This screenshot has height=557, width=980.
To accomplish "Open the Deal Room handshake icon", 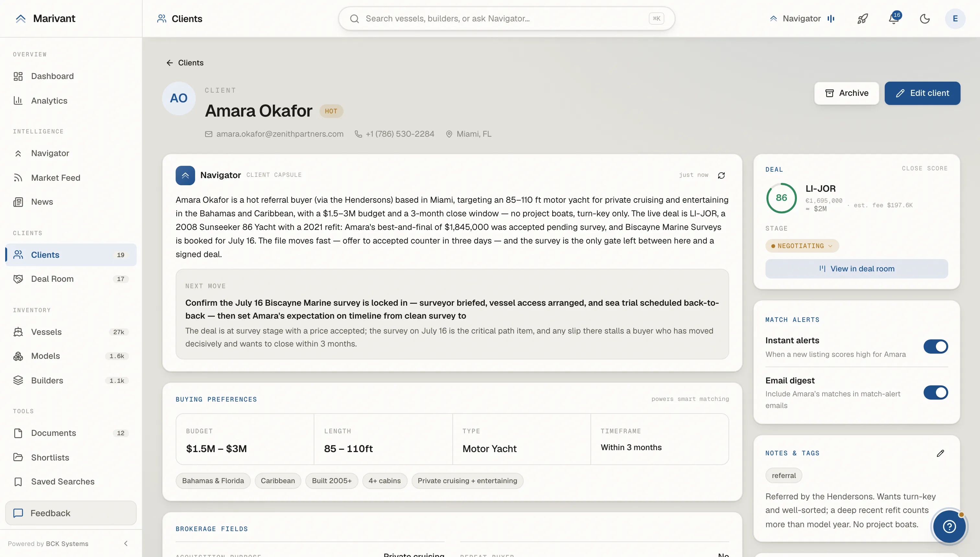I will (x=18, y=279).
